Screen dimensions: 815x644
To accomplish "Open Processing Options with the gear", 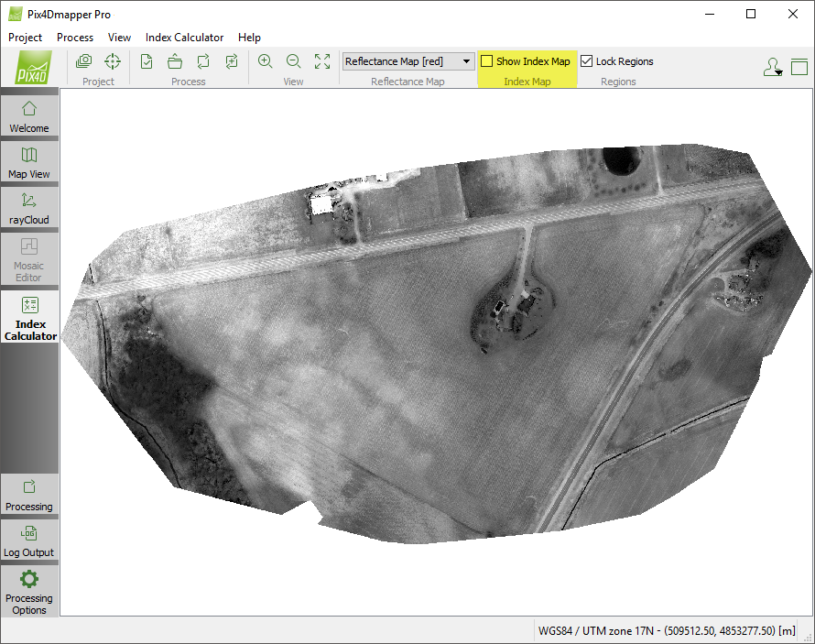I will pos(29,591).
